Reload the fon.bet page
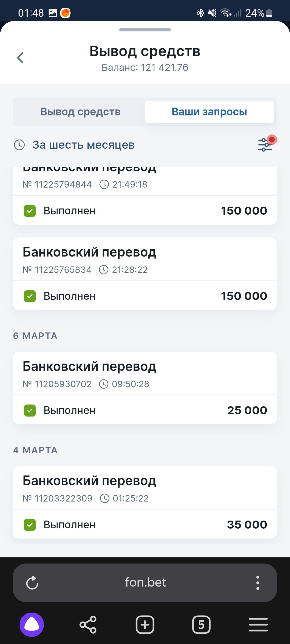This screenshot has width=290, height=644. (x=32, y=583)
